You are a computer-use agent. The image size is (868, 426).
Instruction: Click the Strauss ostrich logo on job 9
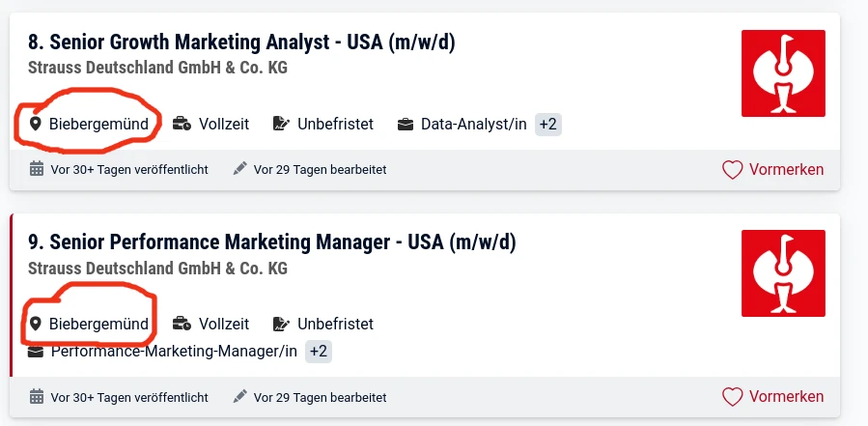point(783,273)
